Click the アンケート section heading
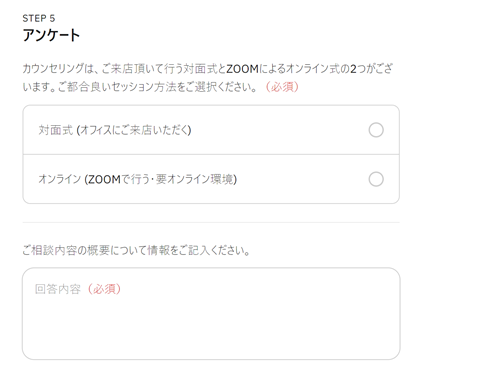 [51, 35]
